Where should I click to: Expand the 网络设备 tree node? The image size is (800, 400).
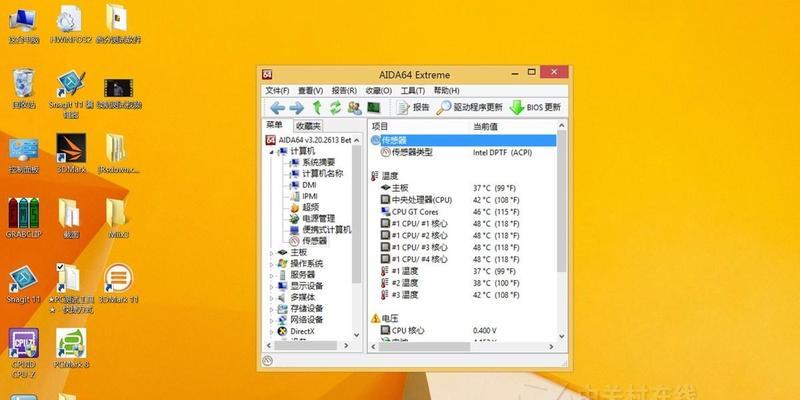tap(271, 320)
